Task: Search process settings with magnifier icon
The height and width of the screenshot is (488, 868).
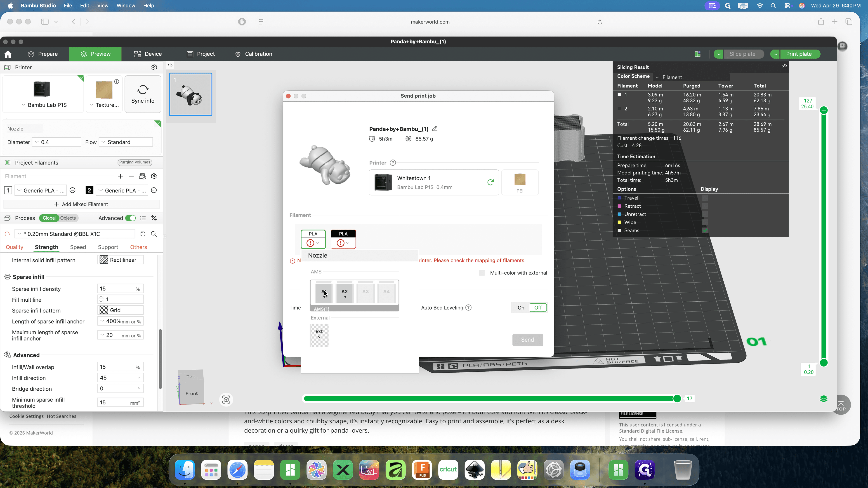Action: 154,234
